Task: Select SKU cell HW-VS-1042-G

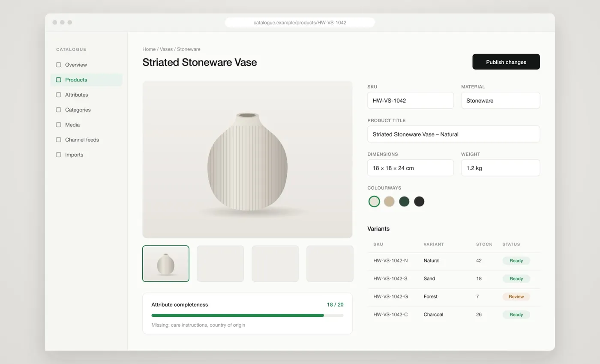Action: point(390,296)
